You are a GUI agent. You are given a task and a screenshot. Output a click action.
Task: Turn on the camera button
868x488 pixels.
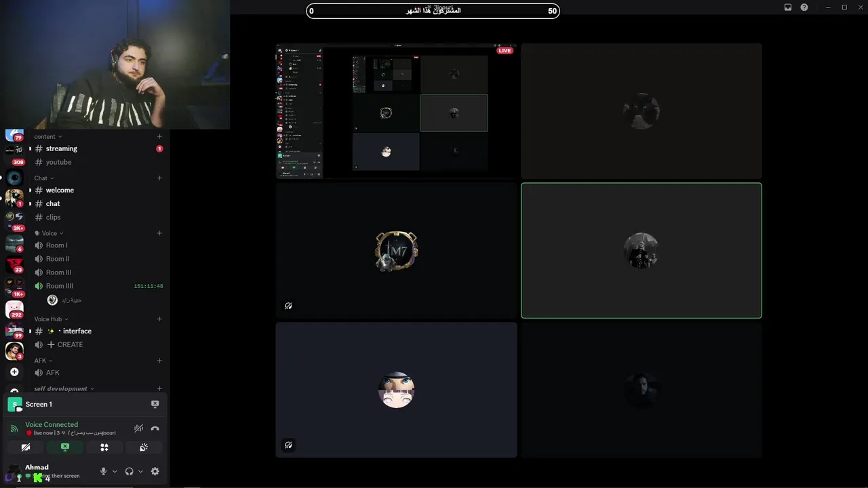point(26,447)
